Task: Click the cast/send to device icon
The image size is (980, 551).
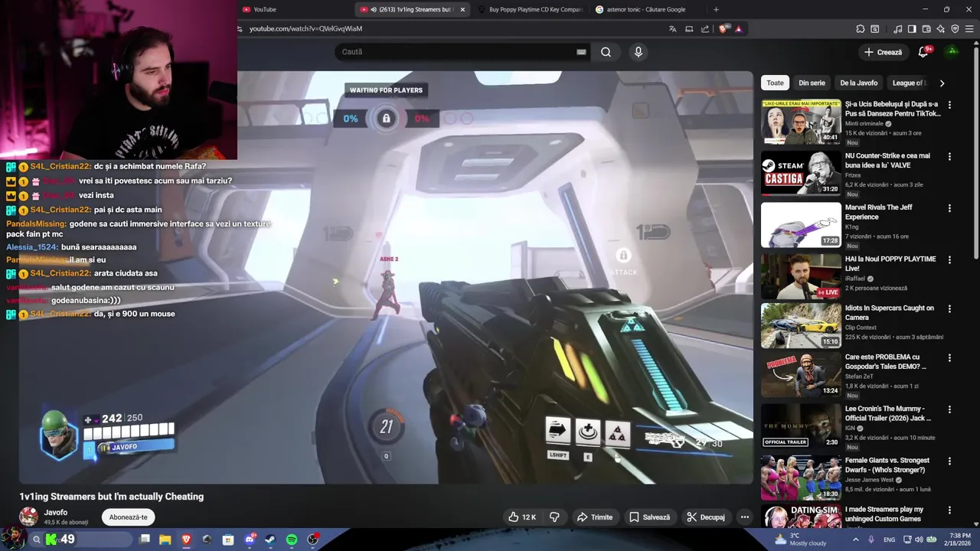Action: 689,29
